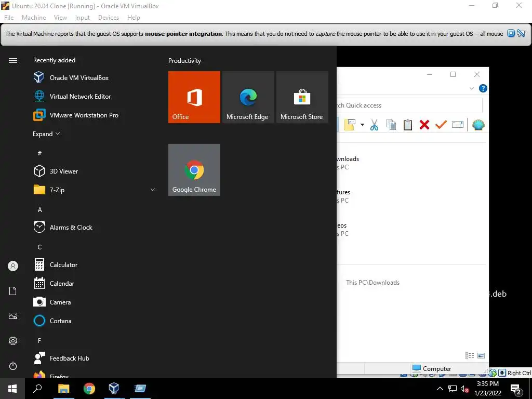Switch Explorer to details view icon
The height and width of the screenshot is (399, 532).
[x=470, y=355]
